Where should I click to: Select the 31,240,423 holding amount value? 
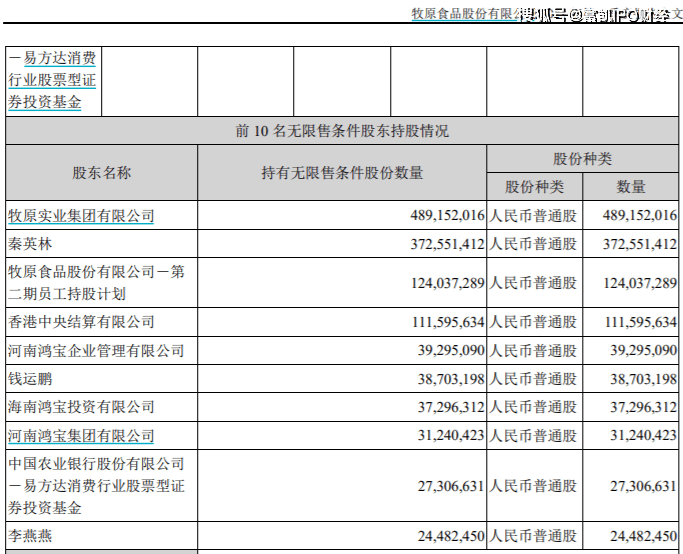451,435
